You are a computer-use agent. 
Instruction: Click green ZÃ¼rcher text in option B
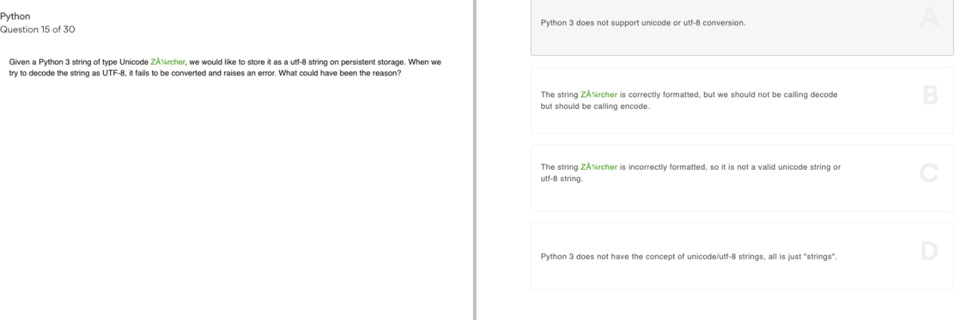point(599,95)
